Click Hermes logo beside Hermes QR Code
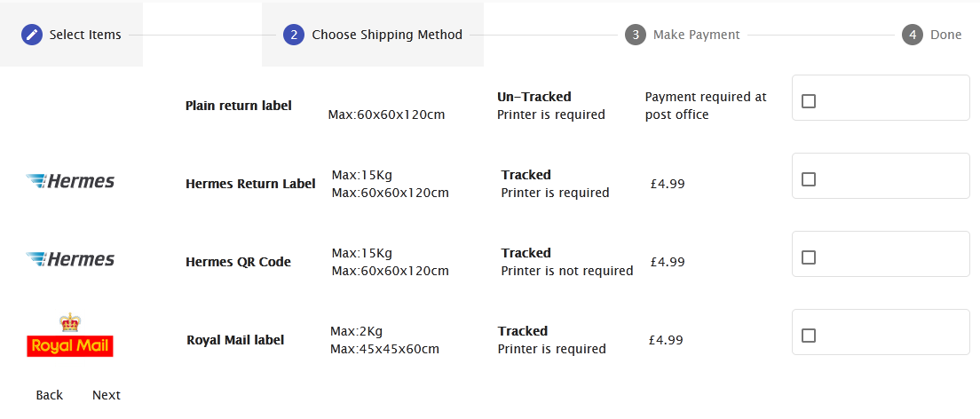 coord(70,259)
